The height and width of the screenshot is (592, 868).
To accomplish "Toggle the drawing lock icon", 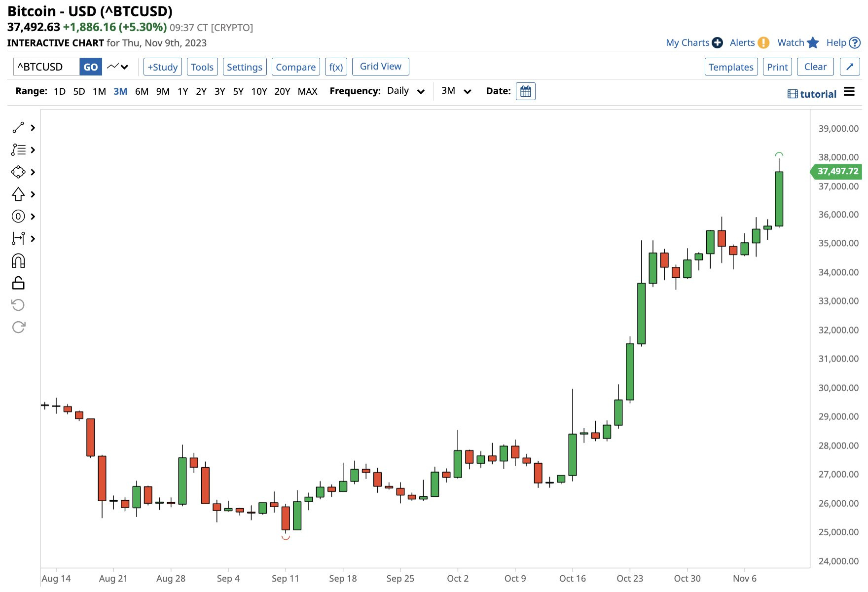I will [x=18, y=283].
